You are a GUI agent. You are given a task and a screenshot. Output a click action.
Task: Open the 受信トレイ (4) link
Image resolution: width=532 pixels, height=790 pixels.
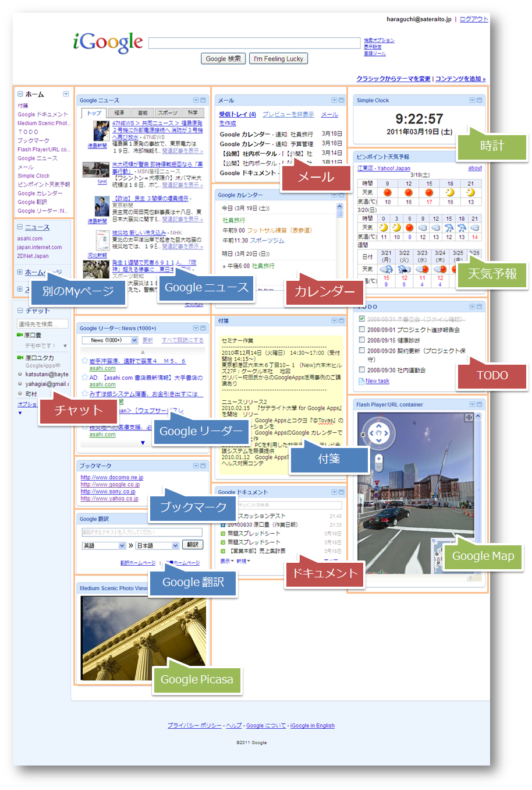237,114
